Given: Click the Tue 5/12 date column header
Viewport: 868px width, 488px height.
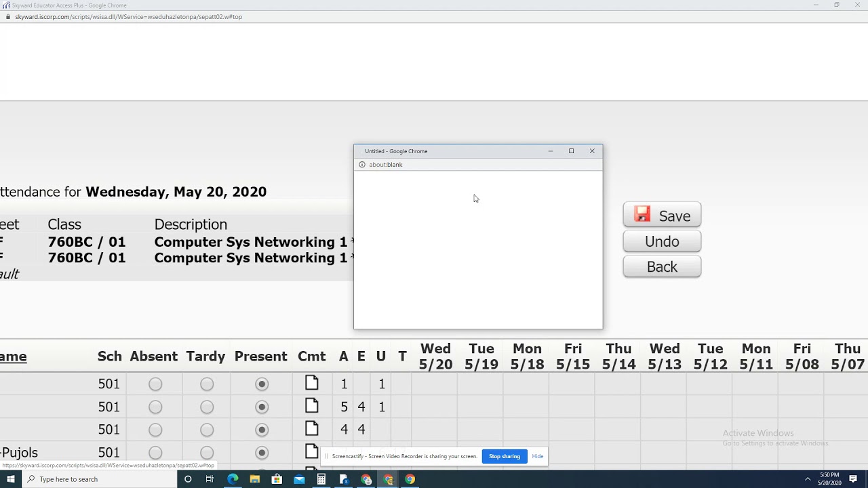Looking at the screenshot, I should 710,357.
